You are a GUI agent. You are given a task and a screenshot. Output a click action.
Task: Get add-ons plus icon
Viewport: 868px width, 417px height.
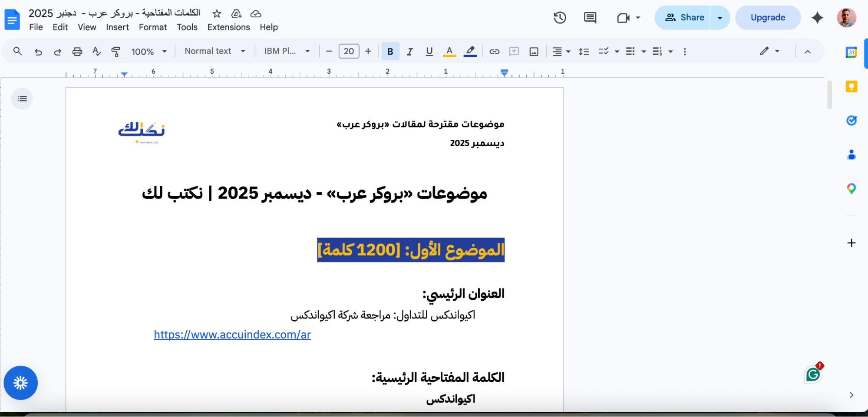coord(851,243)
